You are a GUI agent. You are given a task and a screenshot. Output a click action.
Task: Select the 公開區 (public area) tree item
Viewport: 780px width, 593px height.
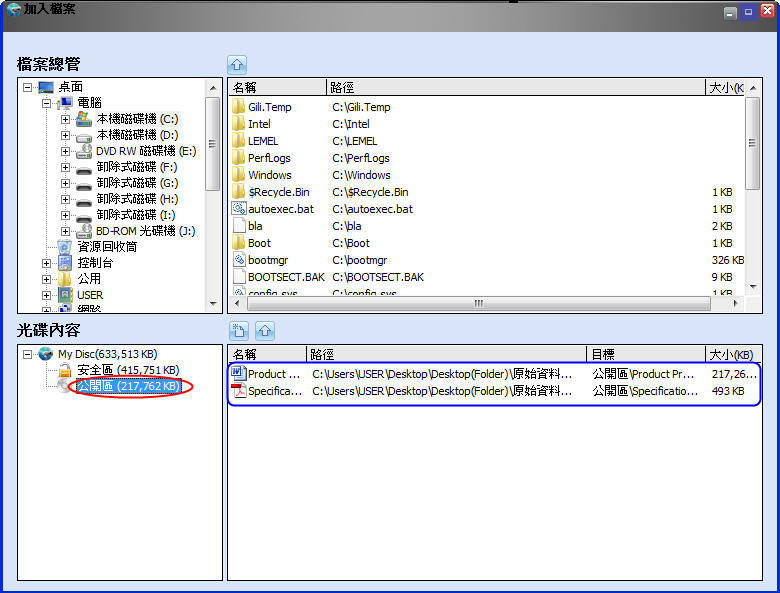coord(128,386)
